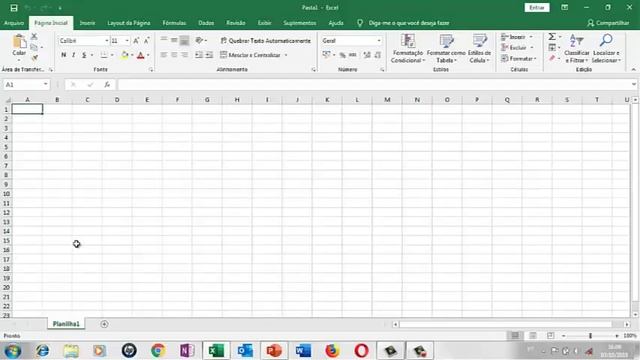Switch to the Dados tab
Screen dimensions: 640x360
pyautogui.click(x=206, y=23)
